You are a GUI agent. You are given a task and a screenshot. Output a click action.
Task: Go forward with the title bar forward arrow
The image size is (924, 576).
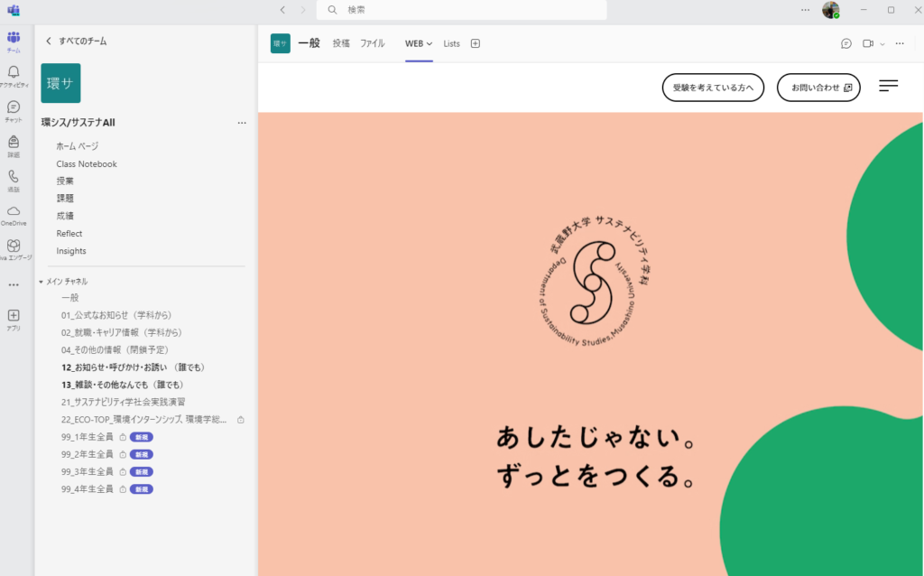(x=303, y=10)
